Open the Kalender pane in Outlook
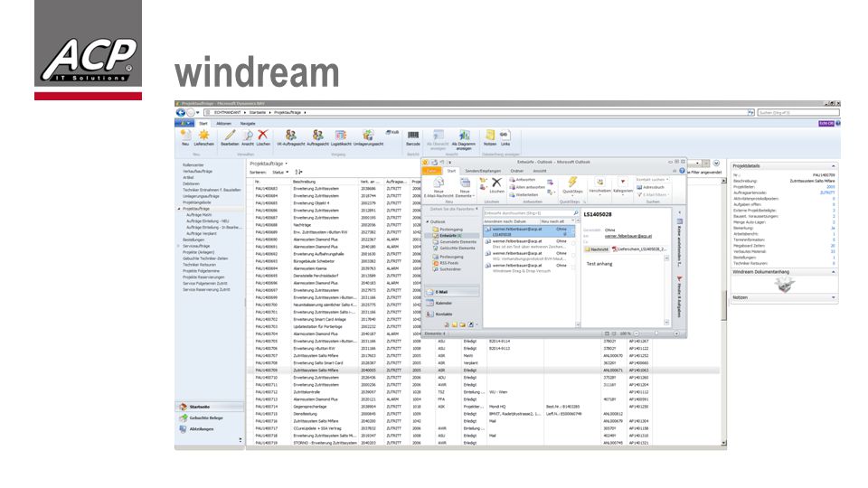The width and height of the screenshot is (868, 488). (453, 304)
